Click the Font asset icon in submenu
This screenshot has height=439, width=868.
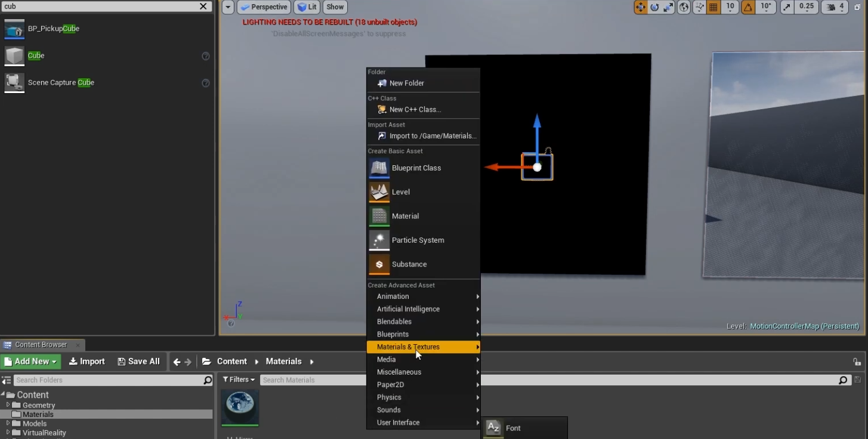coord(493,428)
